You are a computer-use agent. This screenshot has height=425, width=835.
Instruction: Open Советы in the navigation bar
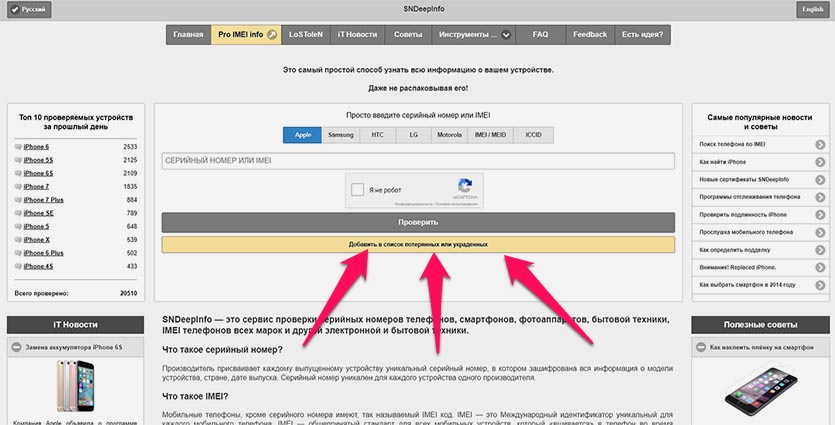point(408,35)
